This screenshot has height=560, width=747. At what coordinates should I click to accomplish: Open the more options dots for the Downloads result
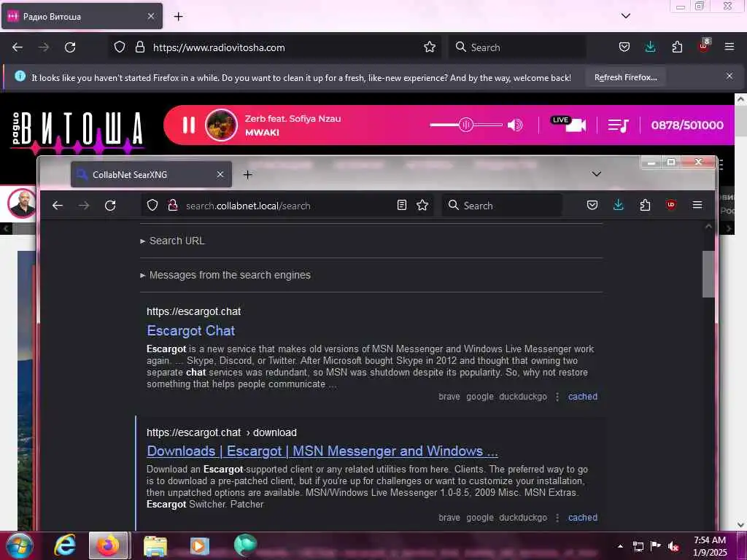557,518
